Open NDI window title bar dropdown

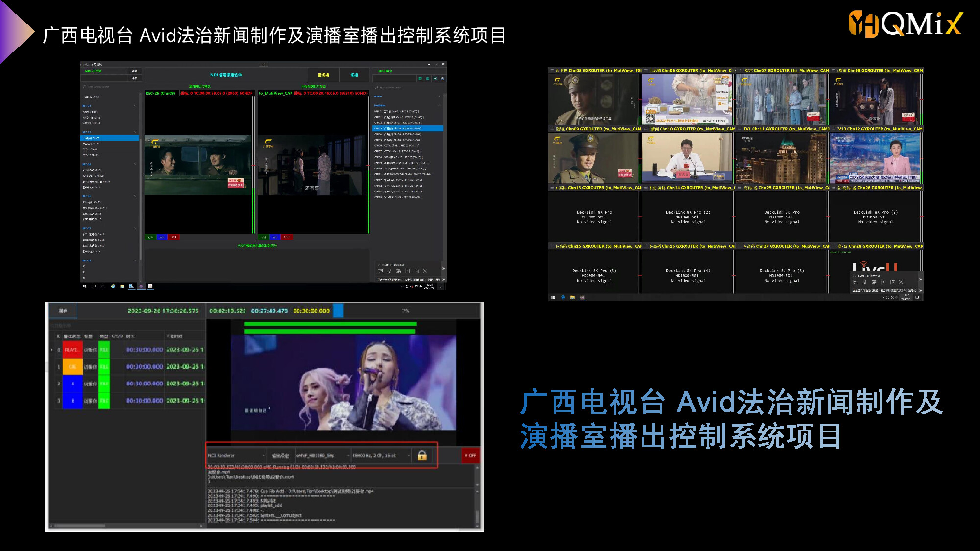tap(264, 64)
